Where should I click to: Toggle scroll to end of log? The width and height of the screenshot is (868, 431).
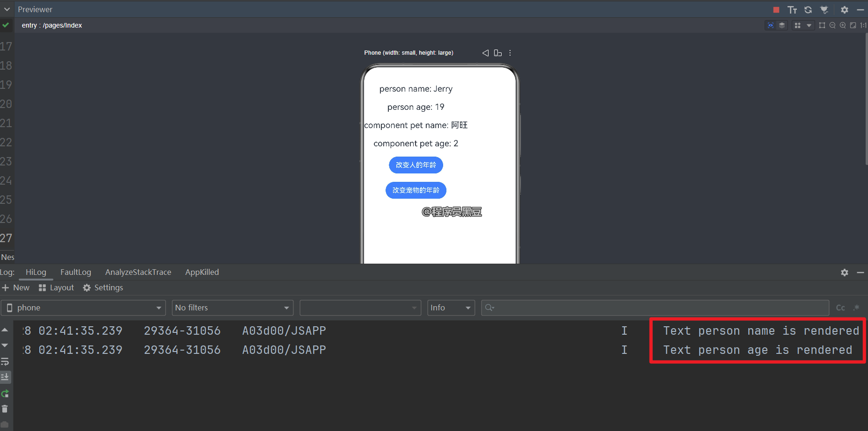pos(5,377)
